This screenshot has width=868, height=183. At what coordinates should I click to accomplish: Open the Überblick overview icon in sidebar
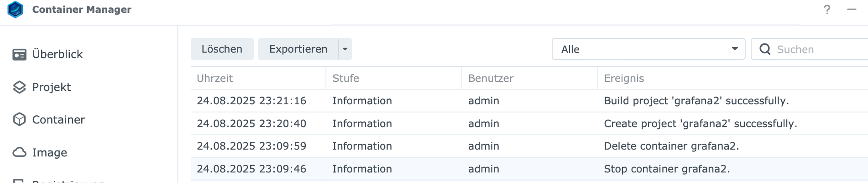point(19,54)
